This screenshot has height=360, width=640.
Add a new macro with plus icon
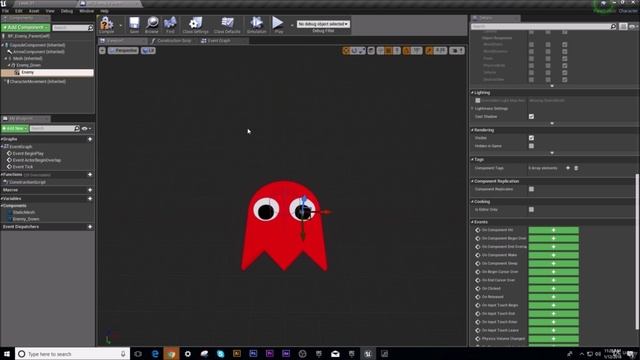click(x=90, y=190)
